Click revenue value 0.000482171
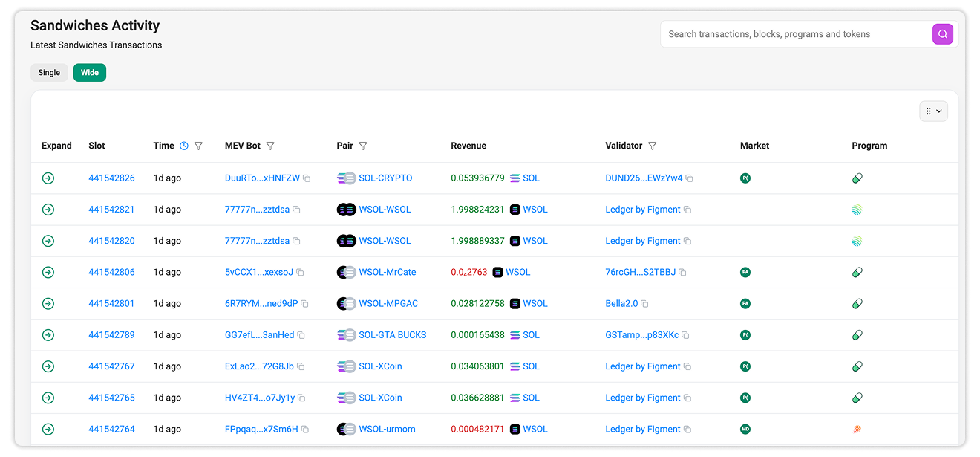The height and width of the screenshot is (457, 980). tap(477, 429)
